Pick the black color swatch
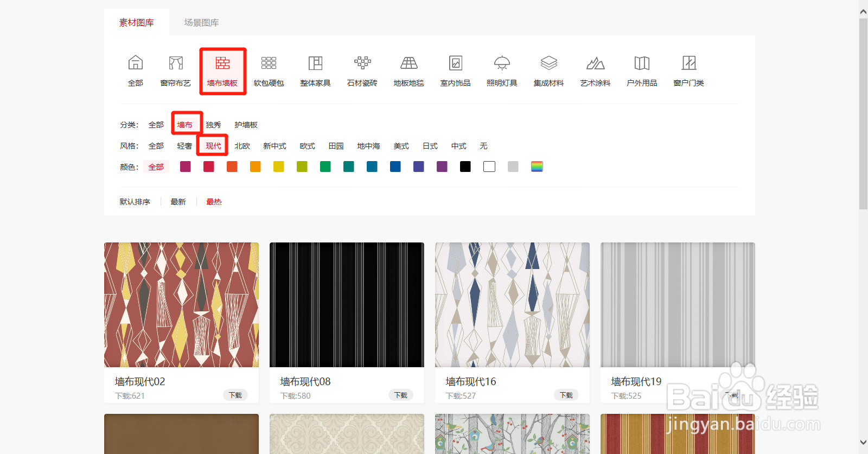 pyautogui.click(x=465, y=167)
